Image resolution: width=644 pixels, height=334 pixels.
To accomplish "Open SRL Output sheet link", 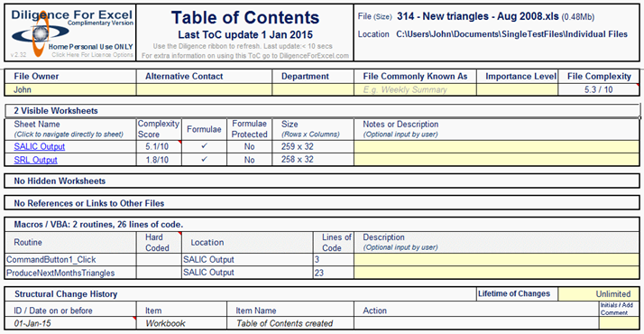I will click(x=36, y=160).
